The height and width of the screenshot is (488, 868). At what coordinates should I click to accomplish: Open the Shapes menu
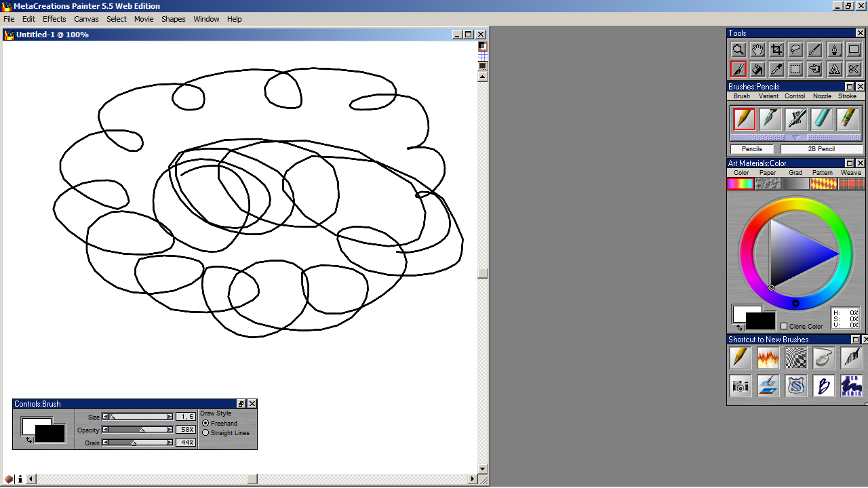tap(173, 19)
